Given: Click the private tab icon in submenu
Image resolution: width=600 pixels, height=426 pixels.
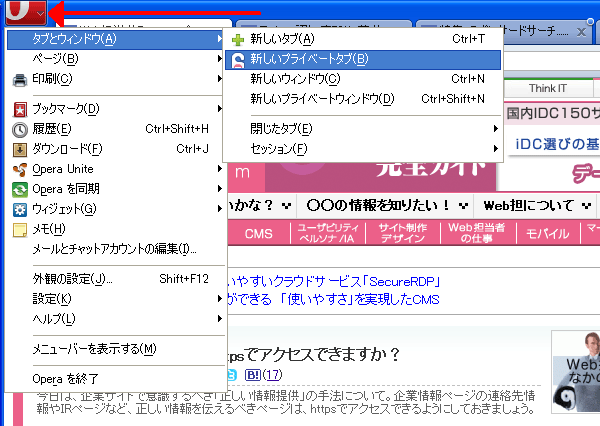Looking at the screenshot, I should pos(238,60).
